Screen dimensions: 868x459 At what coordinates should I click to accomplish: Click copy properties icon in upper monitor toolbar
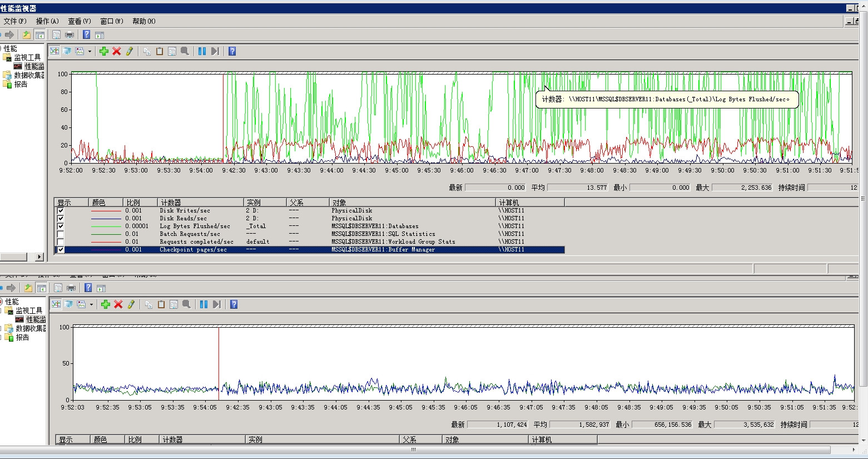[x=147, y=51]
